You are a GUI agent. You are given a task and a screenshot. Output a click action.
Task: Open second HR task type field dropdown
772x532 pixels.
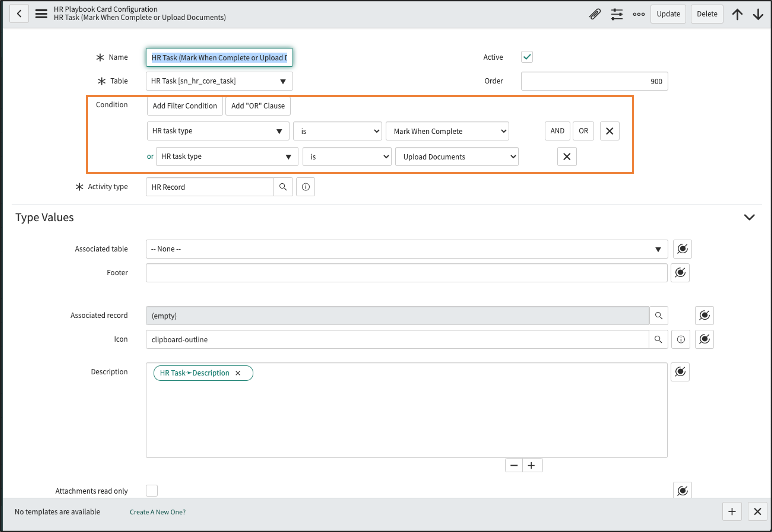pyautogui.click(x=227, y=156)
